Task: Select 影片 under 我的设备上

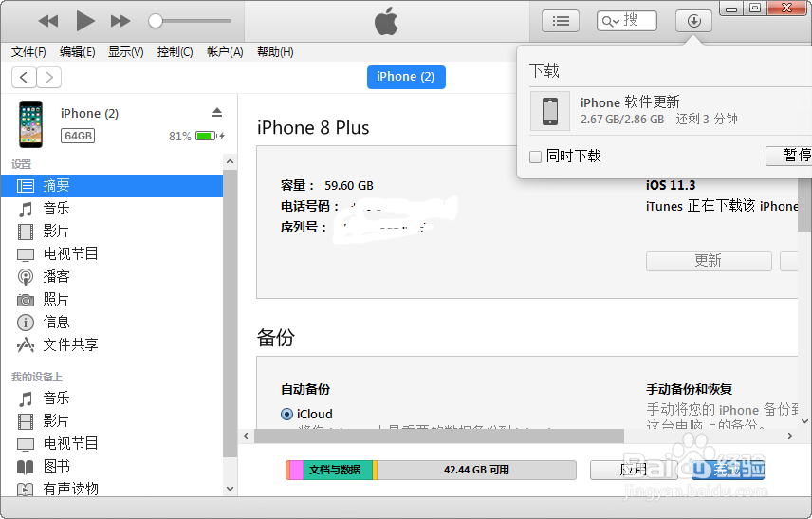Action: coord(112,421)
